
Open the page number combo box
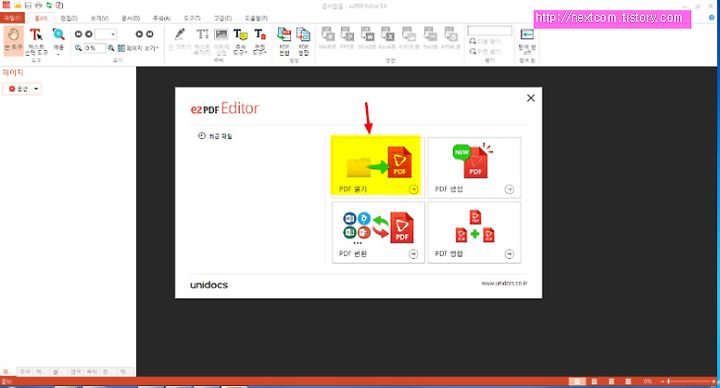click(x=106, y=34)
